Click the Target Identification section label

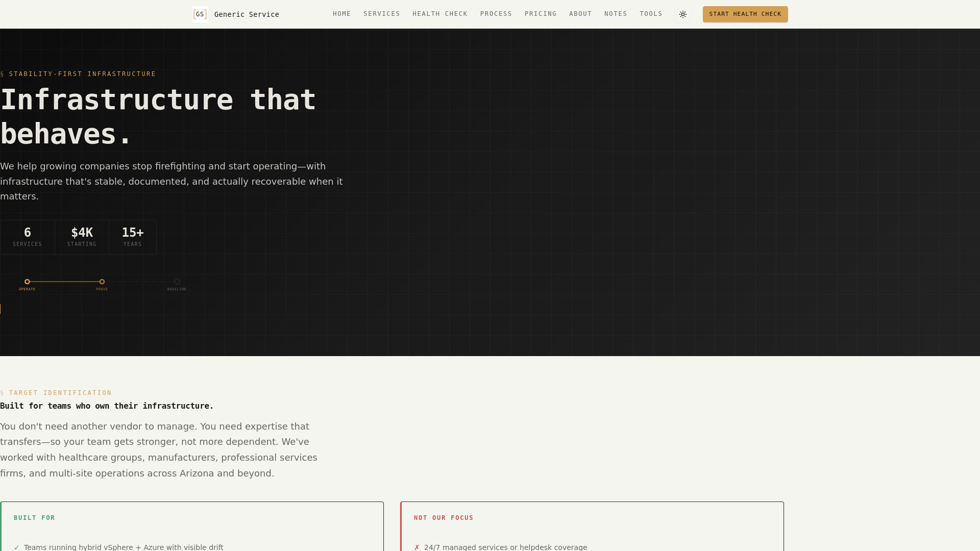(56, 393)
